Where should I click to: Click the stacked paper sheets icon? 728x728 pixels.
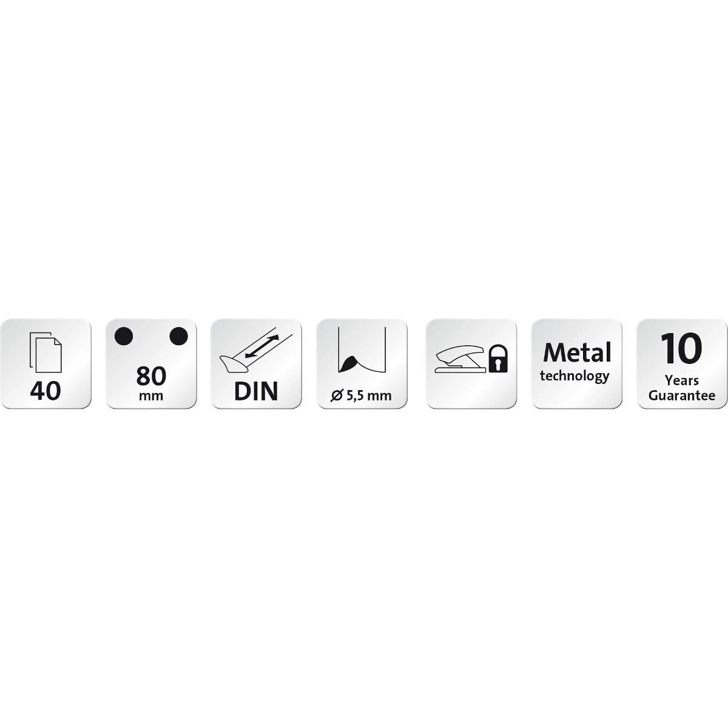[x=45, y=351]
